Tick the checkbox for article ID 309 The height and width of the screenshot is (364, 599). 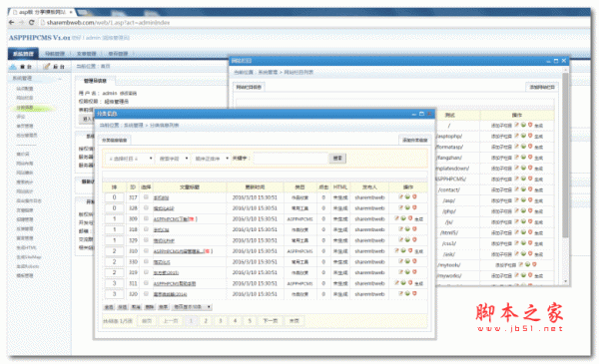tap(146, 218)
